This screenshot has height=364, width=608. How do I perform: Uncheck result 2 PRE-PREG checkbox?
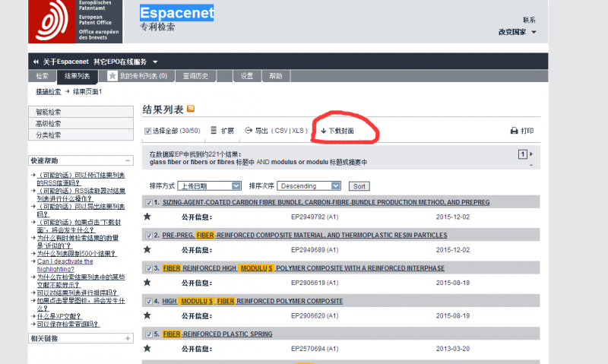(x=148, y=236)
